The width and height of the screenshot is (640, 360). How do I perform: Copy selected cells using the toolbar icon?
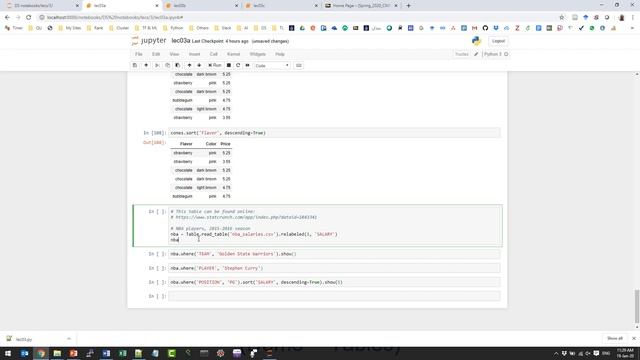point(167,65)
